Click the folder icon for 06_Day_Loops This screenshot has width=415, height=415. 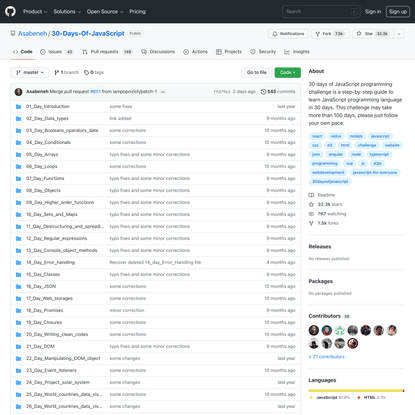coord(19,166)
